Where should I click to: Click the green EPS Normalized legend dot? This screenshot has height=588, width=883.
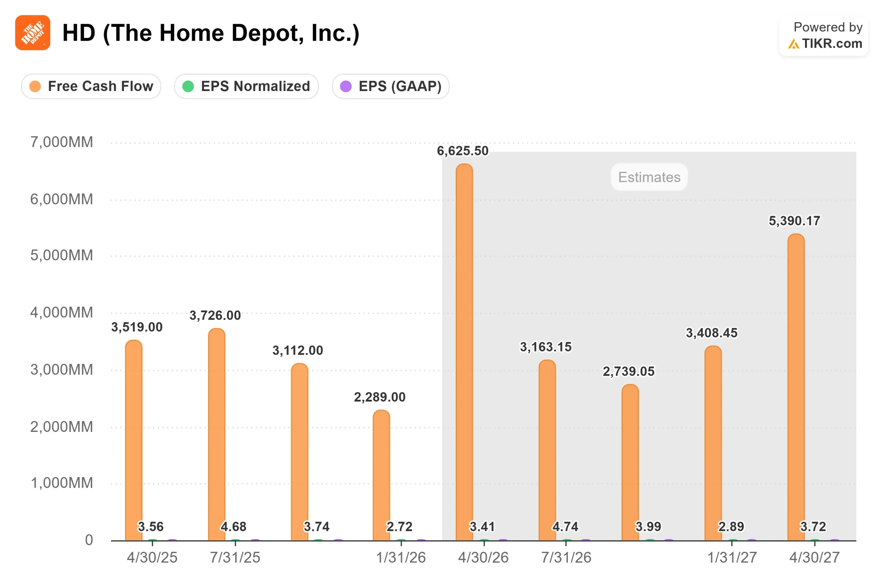[188, 86]
